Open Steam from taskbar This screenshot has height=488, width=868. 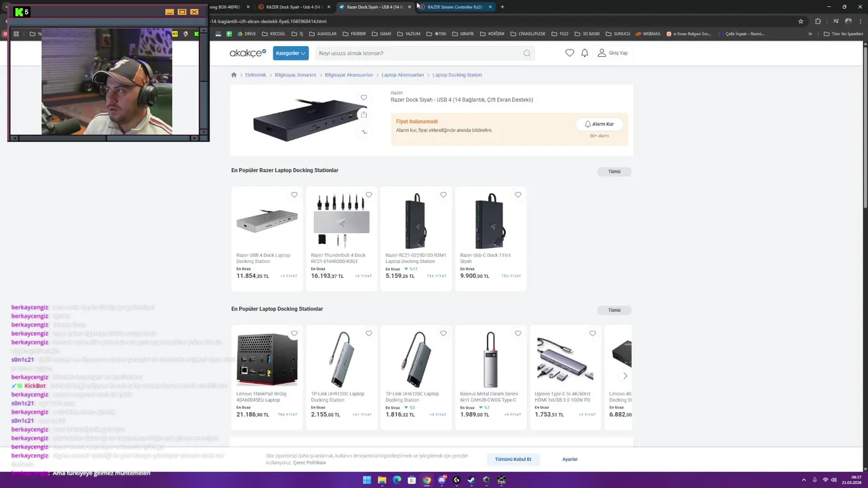(x=471, y=480)
